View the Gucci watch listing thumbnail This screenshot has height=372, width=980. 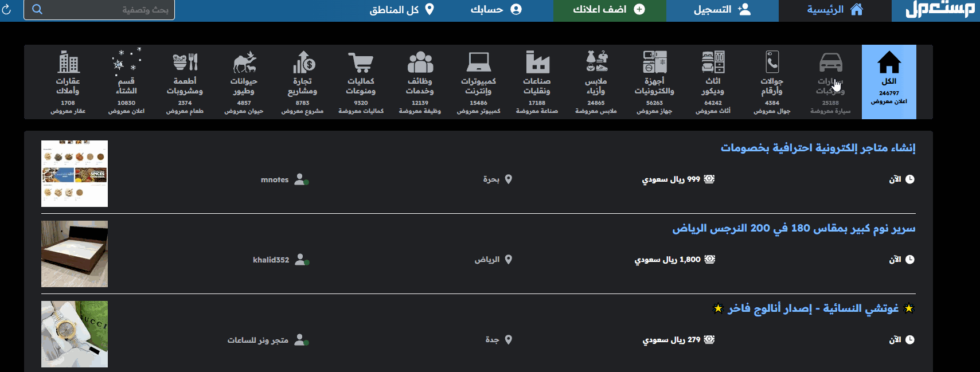pyautogui.click(x=75, y=334)
